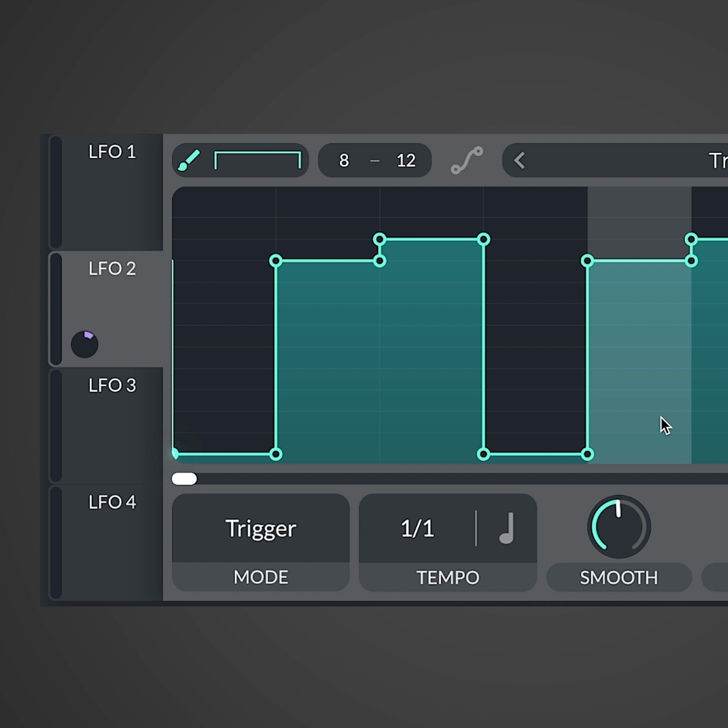Select the active LFO 2 tab
Screen dimensions: 728x728
pyautogui.click(x=112, y=269)
